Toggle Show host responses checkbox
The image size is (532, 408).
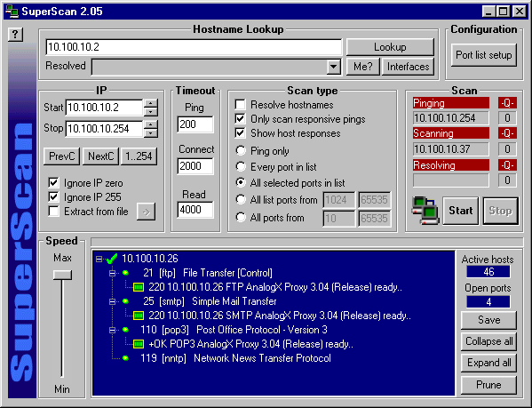(x=240, y=132)
